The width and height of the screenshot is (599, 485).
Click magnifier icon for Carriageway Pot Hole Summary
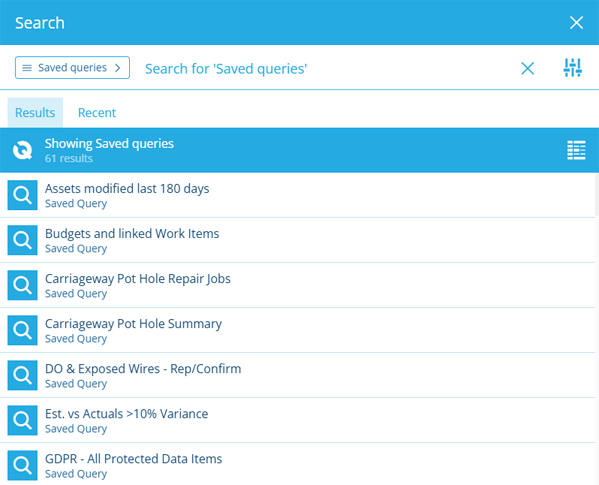[x=23, y=330]
